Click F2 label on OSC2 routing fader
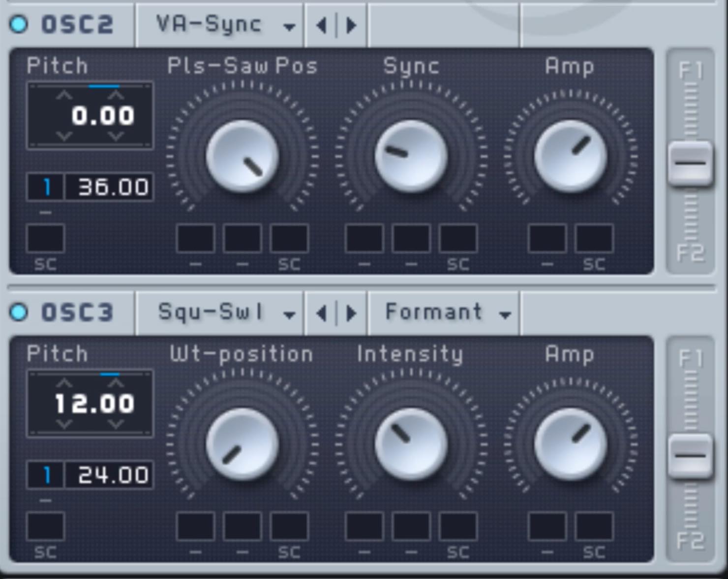 tap(691, 253)
